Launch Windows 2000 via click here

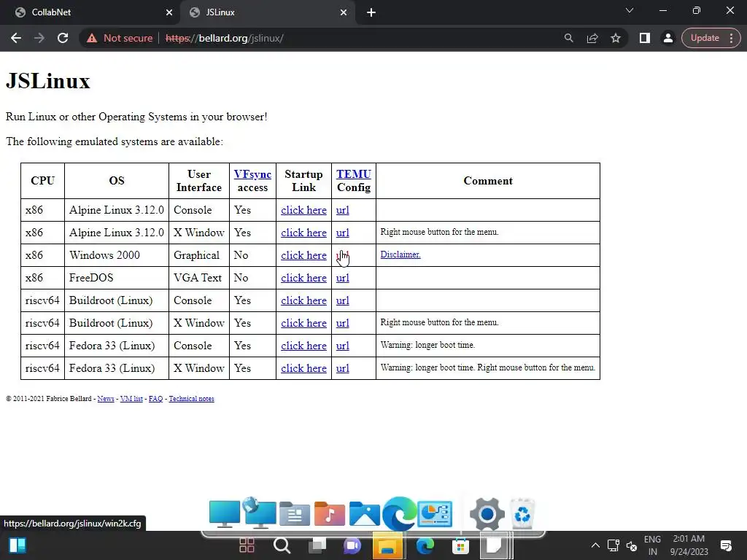pyautogui.click(x=303, y=255)
